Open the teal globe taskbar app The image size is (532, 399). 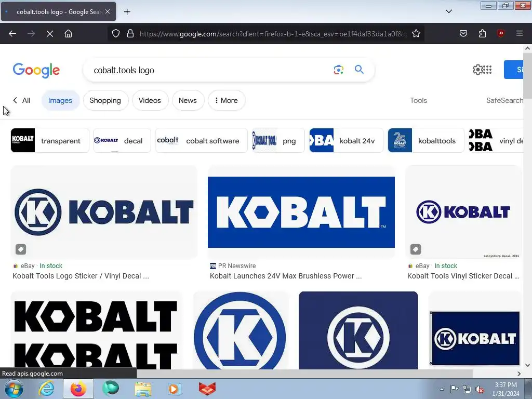coord(111,389)
